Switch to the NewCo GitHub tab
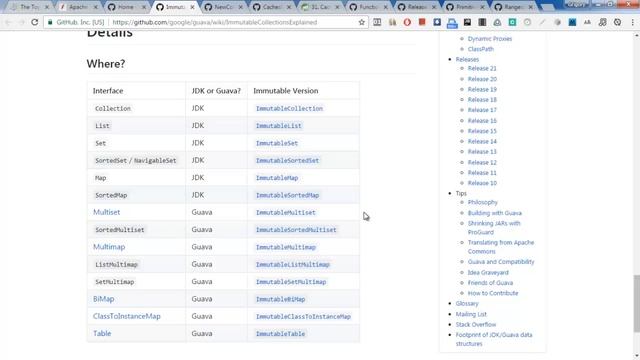 (x=223, y=7)
